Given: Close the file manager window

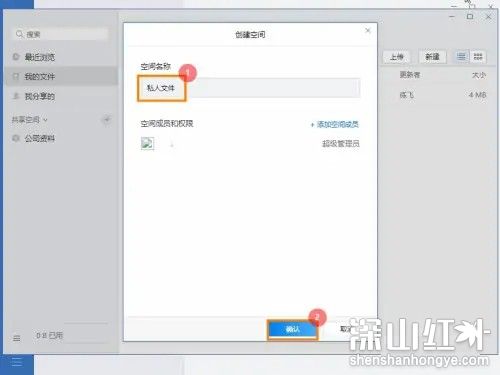Looking at the screenshot, I should 488,16.
